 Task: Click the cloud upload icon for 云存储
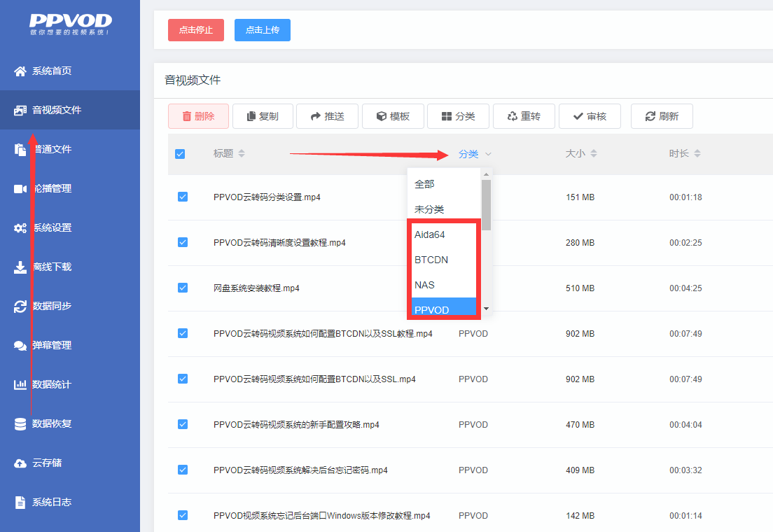20,463
